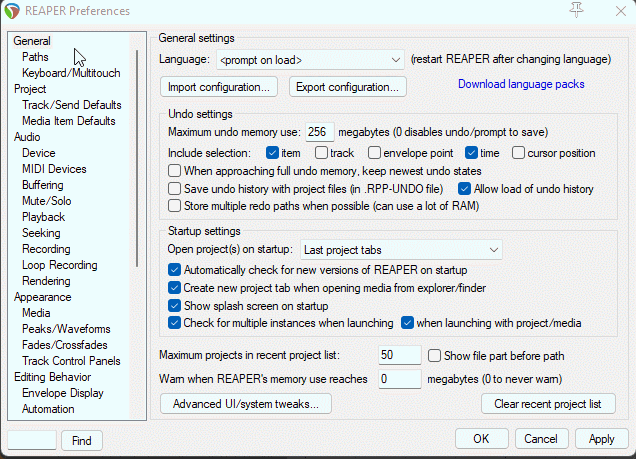Enable the 'track' include selection checkbox

[x=321, y=153]
